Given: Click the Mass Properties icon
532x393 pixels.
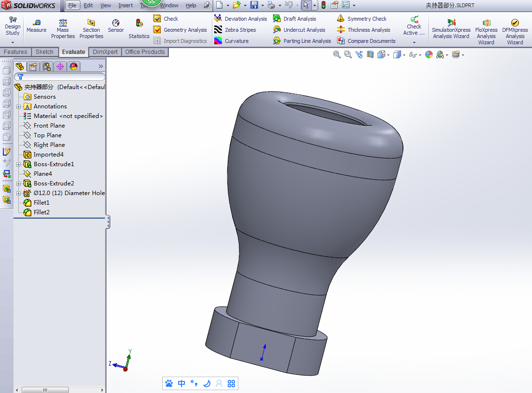Looking at the screenshot, I should click(63, 23).
